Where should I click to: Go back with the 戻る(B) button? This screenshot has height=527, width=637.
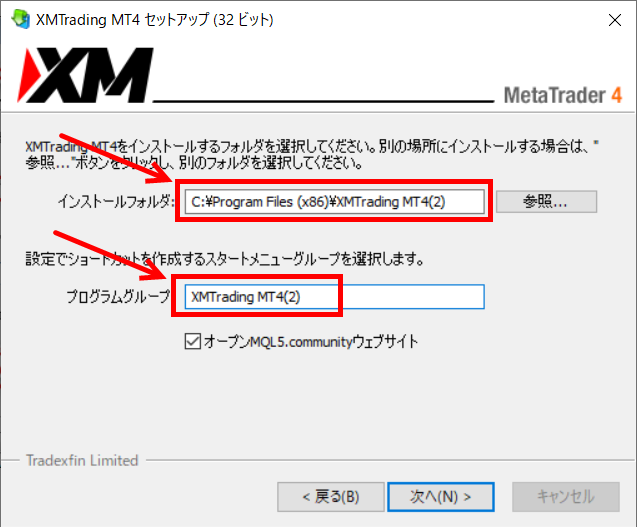331,497
